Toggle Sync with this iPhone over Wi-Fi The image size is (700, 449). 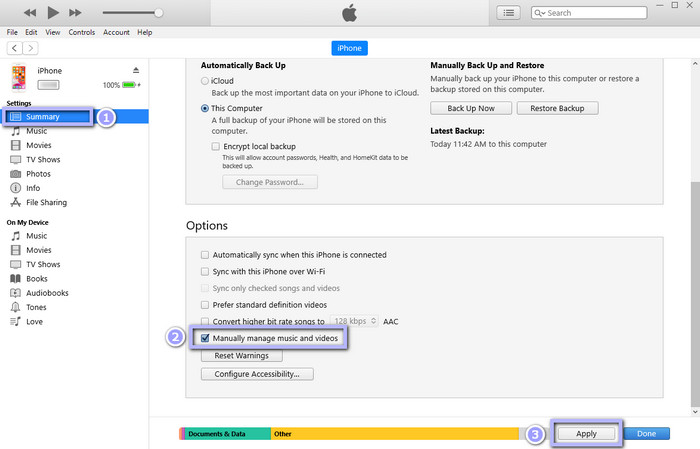[205, 271]
